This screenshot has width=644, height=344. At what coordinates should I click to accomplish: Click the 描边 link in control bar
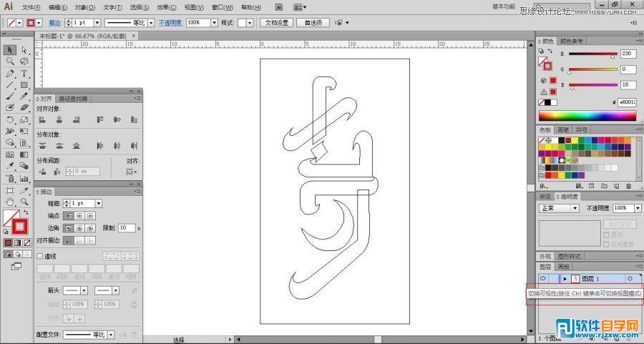(x=54, y=23)
